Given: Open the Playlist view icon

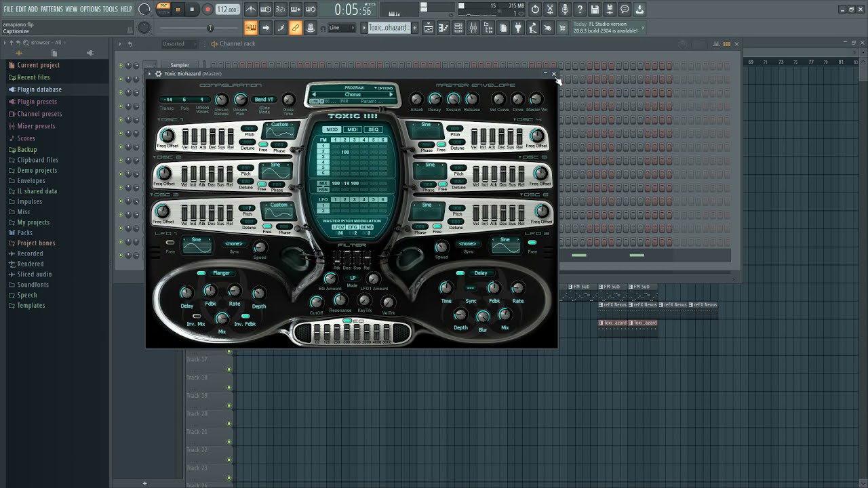Looking at the screenshot, I should [x=429, y=28].
